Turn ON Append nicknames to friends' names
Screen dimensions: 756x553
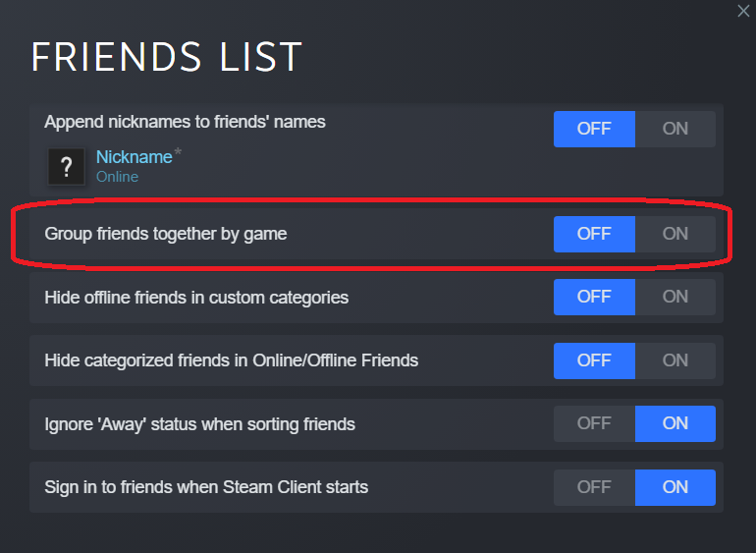point(675,129)
